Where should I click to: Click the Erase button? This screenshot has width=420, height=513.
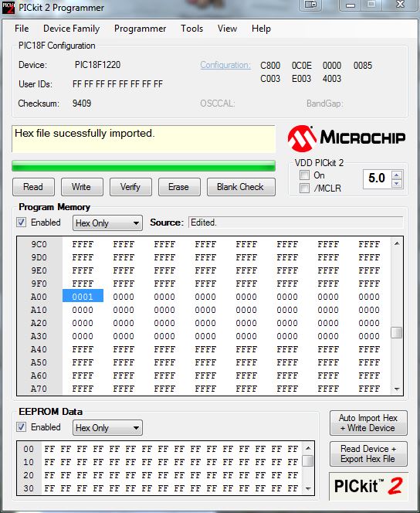click(179, 187)
